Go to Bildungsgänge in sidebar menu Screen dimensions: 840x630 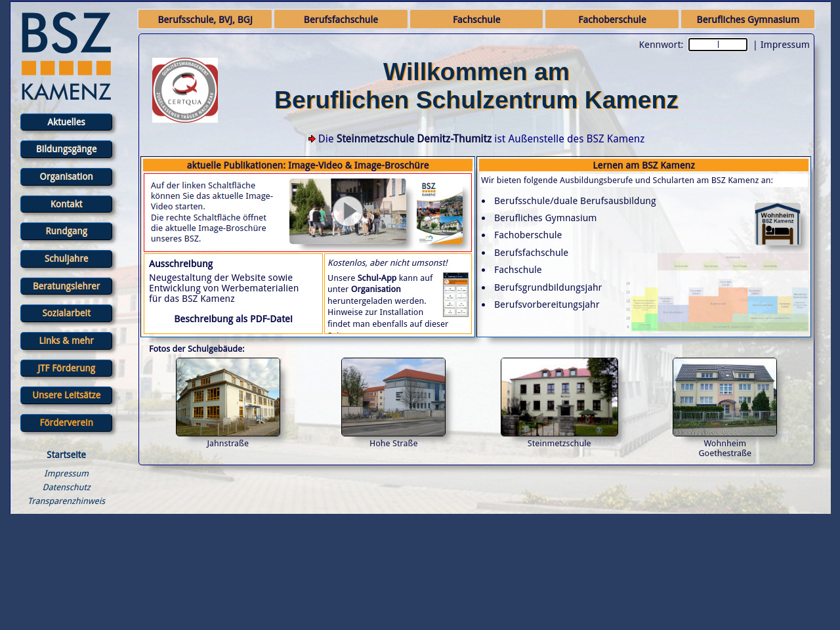coord(66,150)
